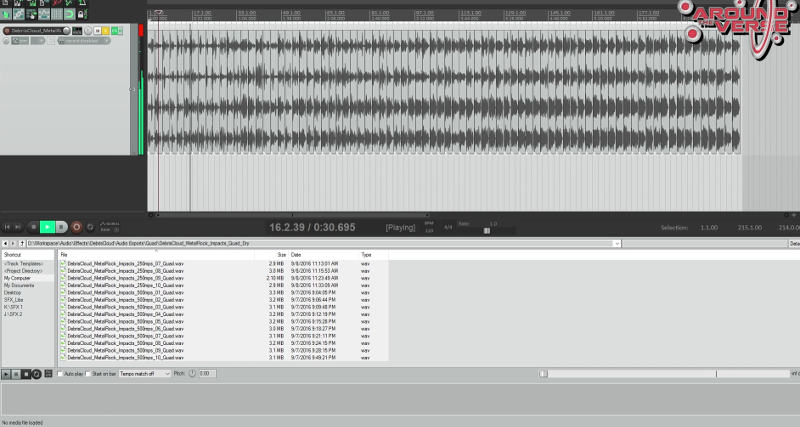Screen dimensions: 800x427
Task: Open DebrisCloud track FX window
Action: [114, 31]
